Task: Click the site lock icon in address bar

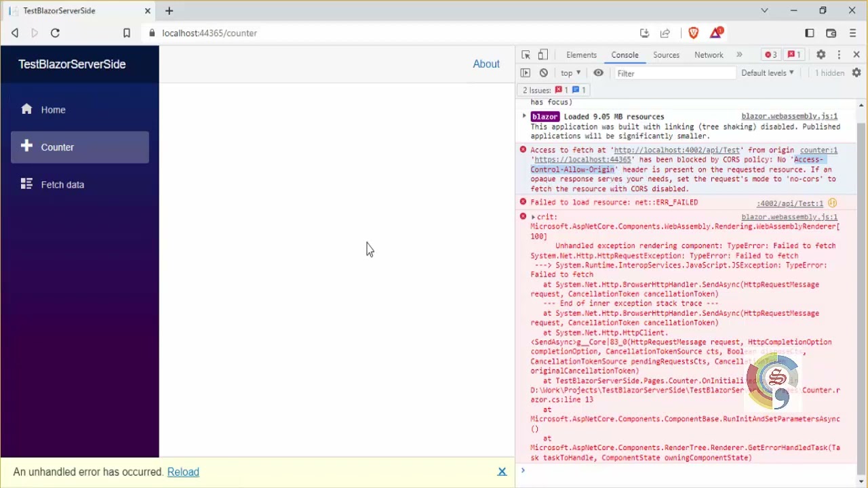Action: coord(151,33)
